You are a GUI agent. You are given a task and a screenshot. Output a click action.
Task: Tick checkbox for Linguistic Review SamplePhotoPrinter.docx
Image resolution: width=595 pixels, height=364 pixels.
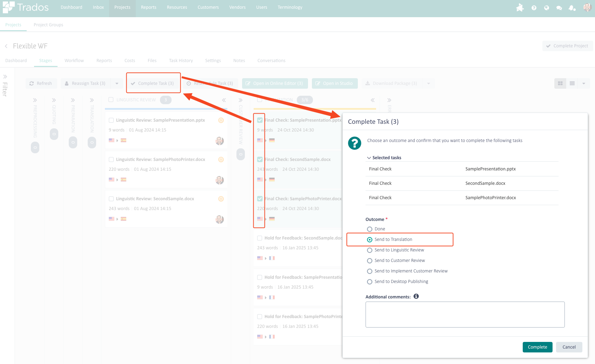coord(111,160)
